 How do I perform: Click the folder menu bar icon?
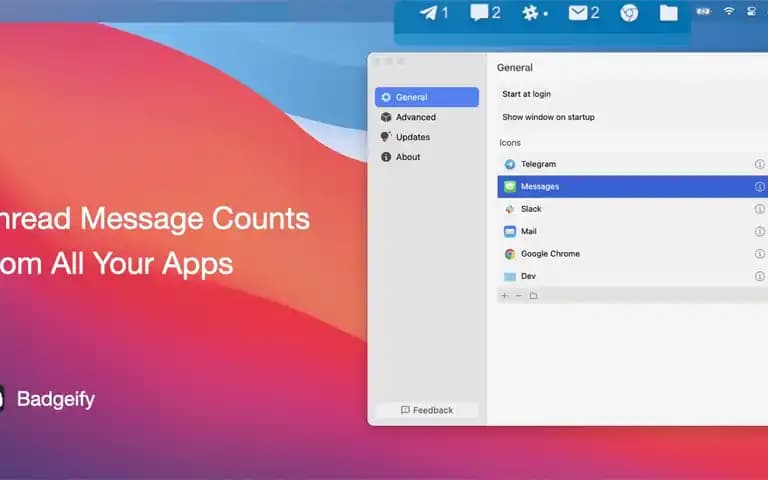pos(669,13)
